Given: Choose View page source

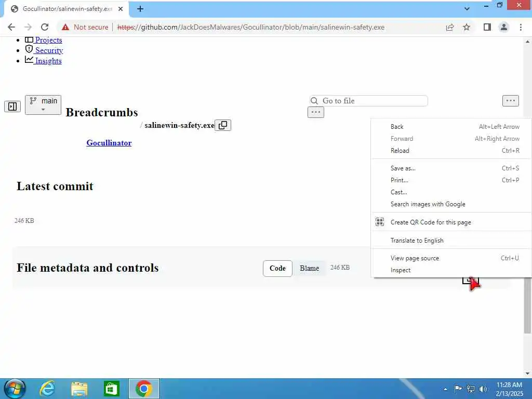Looking at the screenshot, I should pos(451,258).
